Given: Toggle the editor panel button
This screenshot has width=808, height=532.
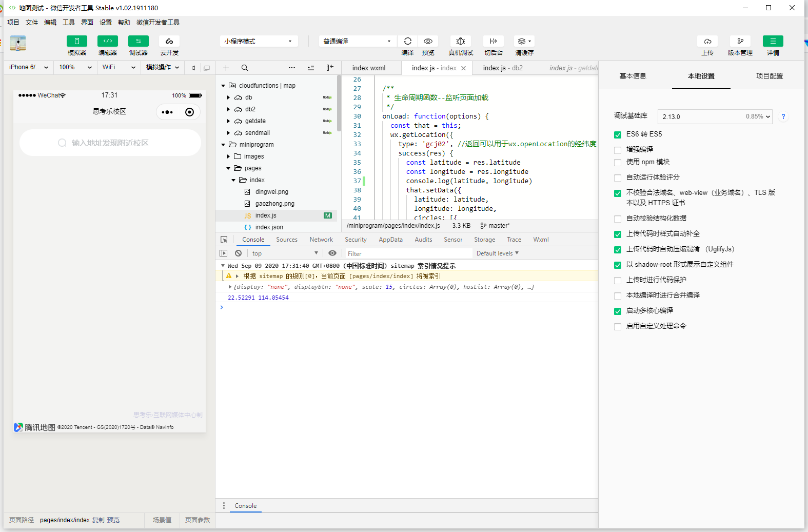Looking at the screenshot, I should (x=108, y=41).
